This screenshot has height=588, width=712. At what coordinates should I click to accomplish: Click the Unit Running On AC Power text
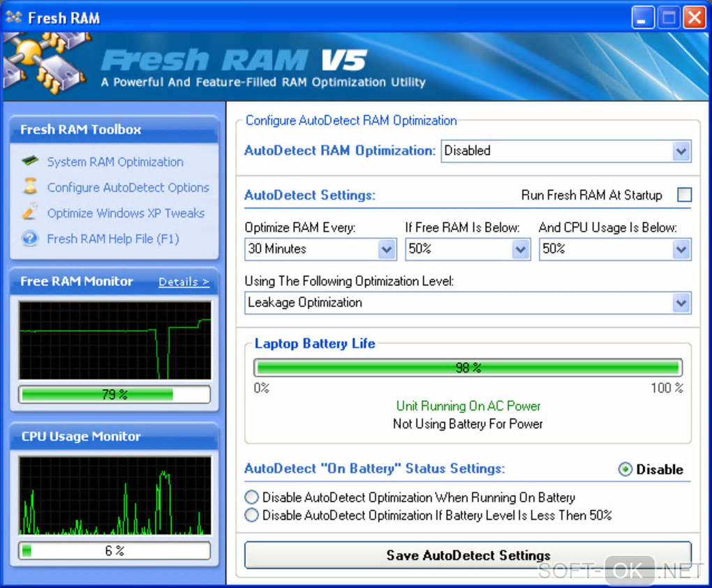(x=468, y=406)
